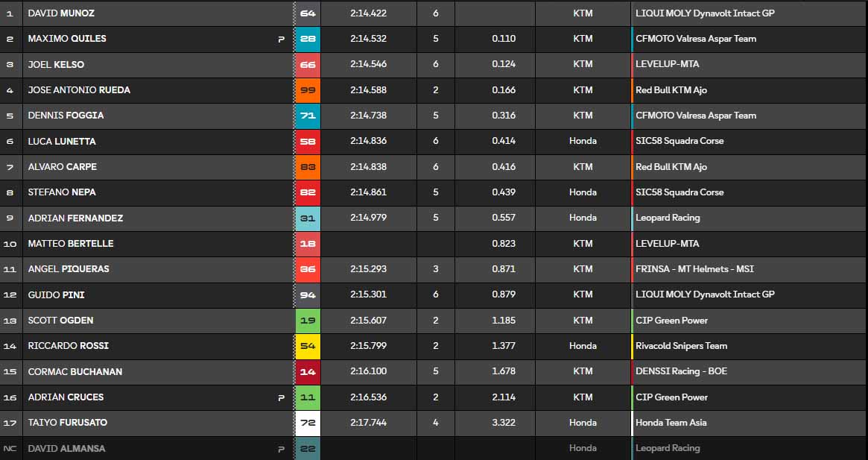
Task: Click Taiyo Furusato's white 72 badge
Action: click(x=308, y=423)
